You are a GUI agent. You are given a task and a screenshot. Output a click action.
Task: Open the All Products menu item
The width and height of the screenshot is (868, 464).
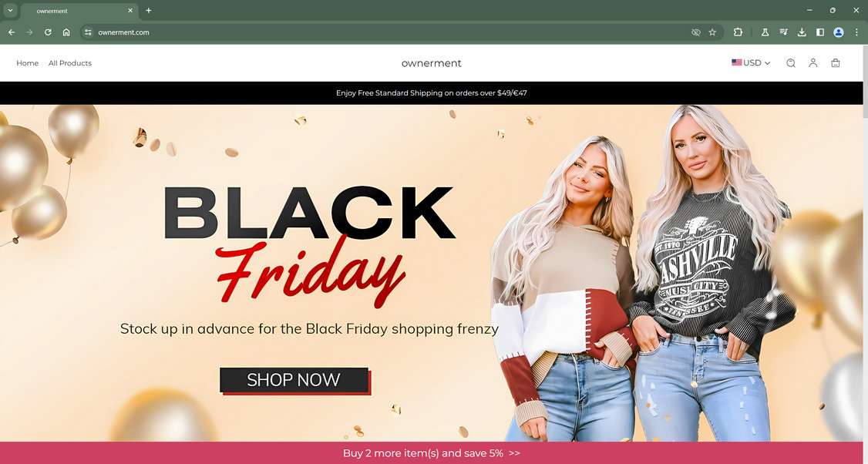pyautogui.click(x=69, y=63)
